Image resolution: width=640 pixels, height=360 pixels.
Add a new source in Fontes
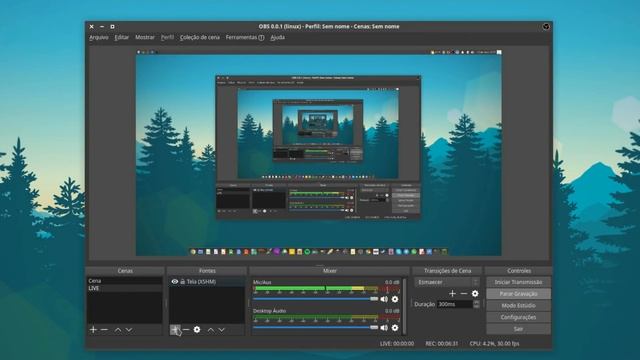175,329
